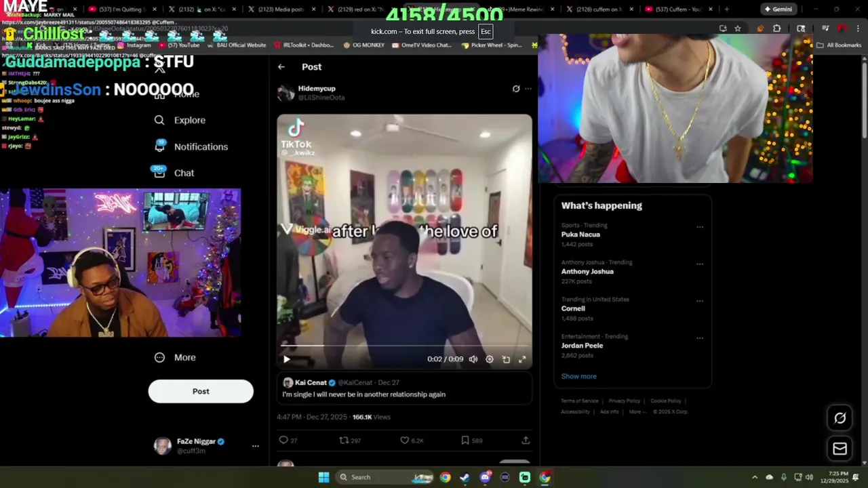Image resolution: width=868 pixels, height=488 pixels.
Task: Open the OmeTV Video Chat bookmark
Action: (422, 45)
